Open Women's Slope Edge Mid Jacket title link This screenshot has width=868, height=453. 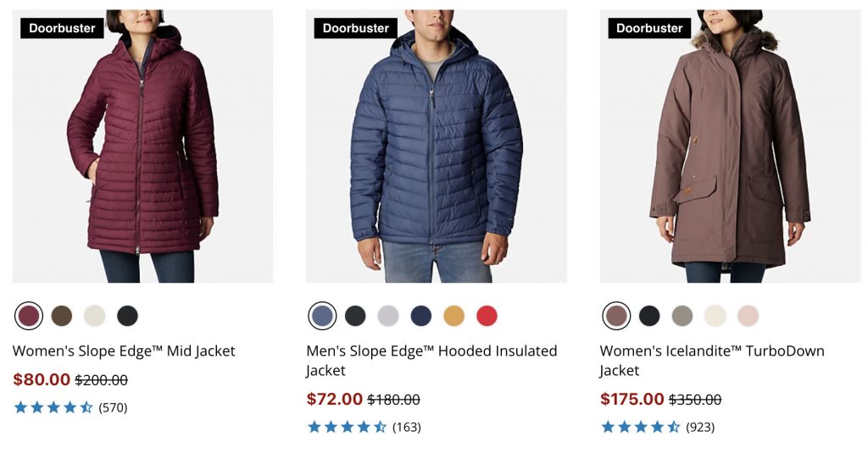point(124,351)
